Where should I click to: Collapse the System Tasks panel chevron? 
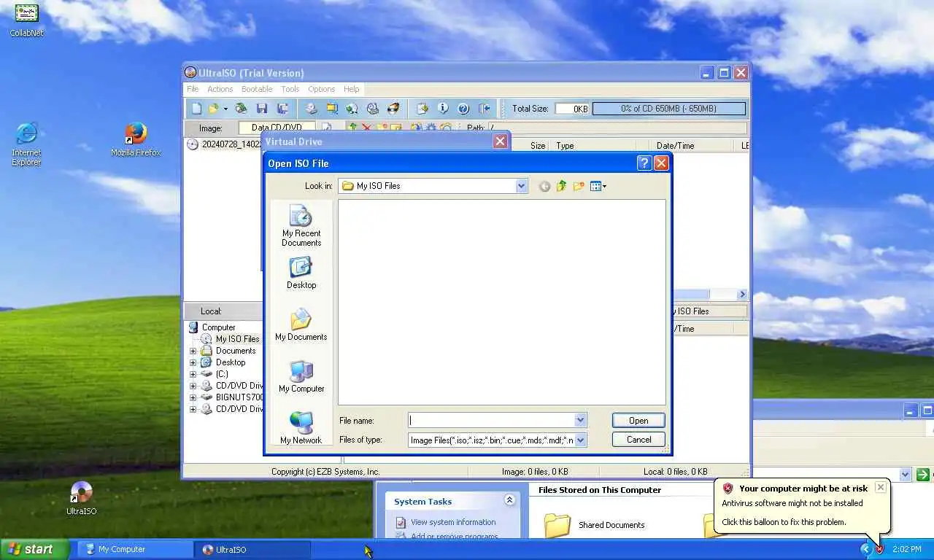(x=509, y=500)
